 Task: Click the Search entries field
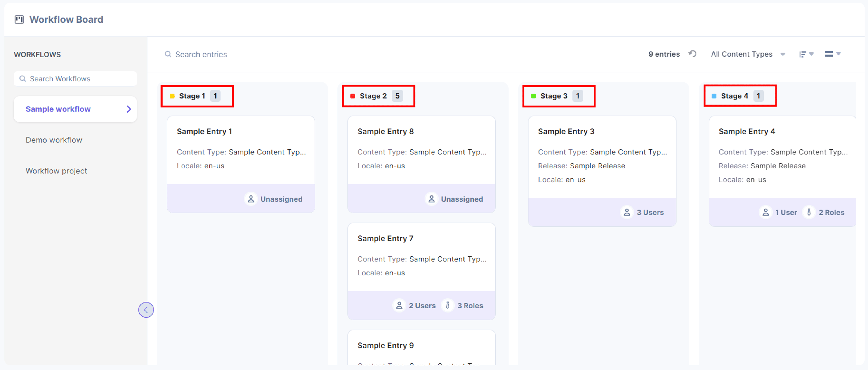(201, 54)
